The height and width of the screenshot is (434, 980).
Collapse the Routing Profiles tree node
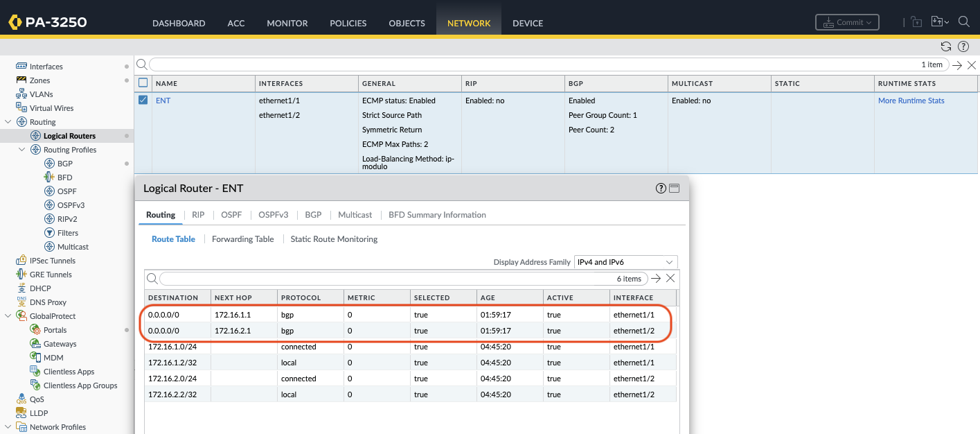click(22, 150)
